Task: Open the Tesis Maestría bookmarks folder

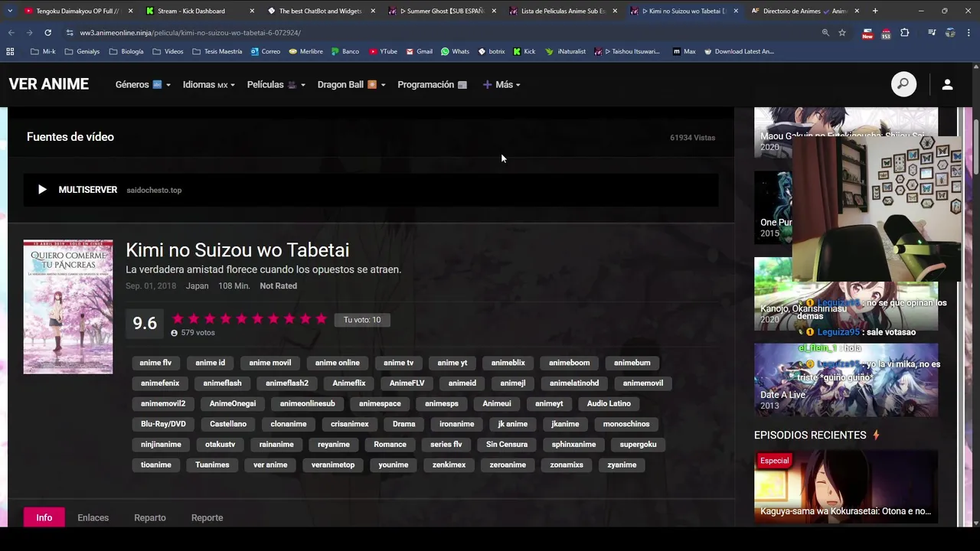Action: tap(217, 51)
